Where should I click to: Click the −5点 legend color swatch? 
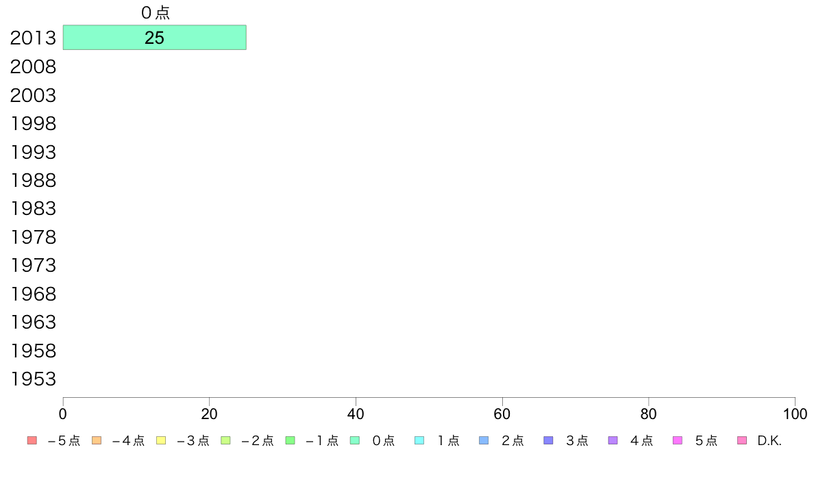point(32,441)
